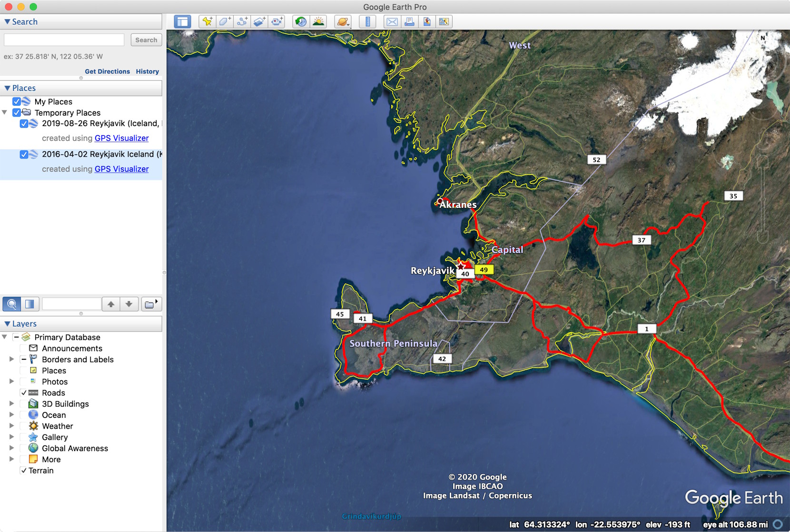The image size is (790, 532).
Task: Disable the Terrain layer checkbox
Action: [x=23, y=470]
